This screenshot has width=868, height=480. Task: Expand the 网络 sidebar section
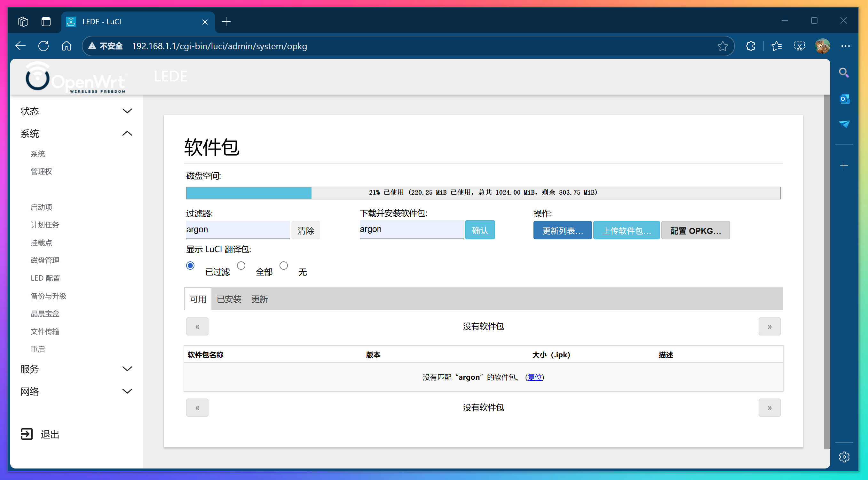tap(127, 391)
